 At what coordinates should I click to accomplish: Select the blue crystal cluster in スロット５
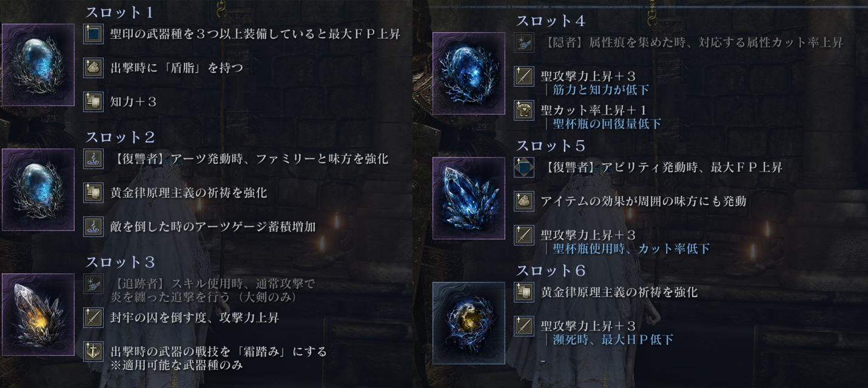click(x=469, y=198)
